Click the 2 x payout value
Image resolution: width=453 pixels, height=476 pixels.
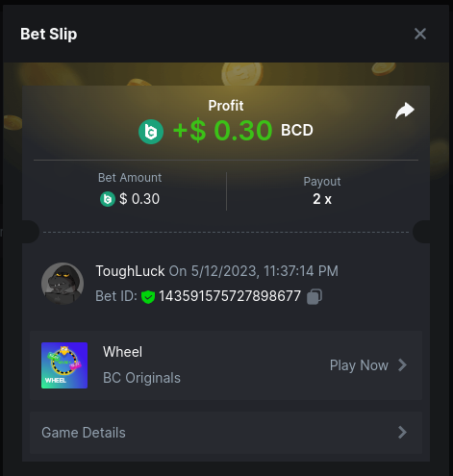coord(322,199)
